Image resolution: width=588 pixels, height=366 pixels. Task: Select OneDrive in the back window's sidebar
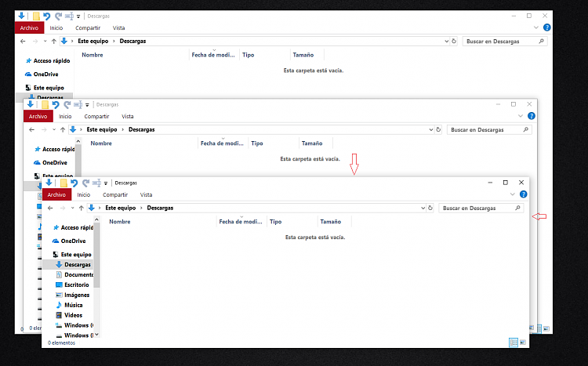[42, 74]
